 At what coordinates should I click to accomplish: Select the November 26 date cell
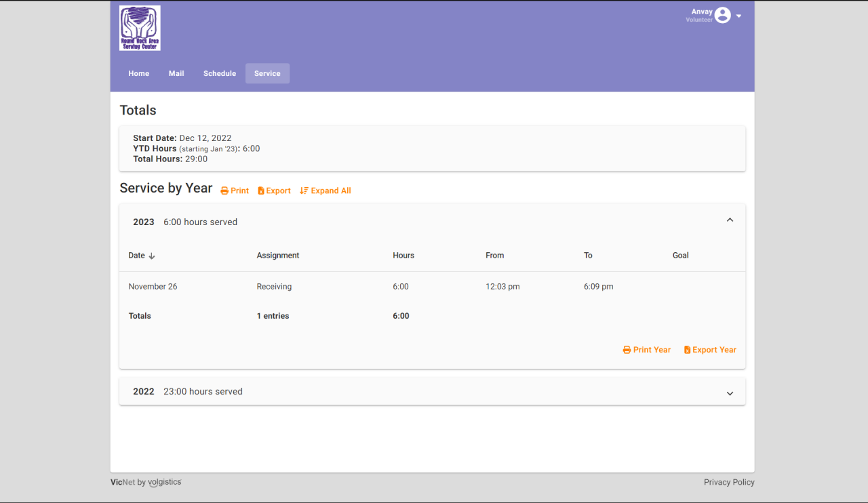point(153,287)
